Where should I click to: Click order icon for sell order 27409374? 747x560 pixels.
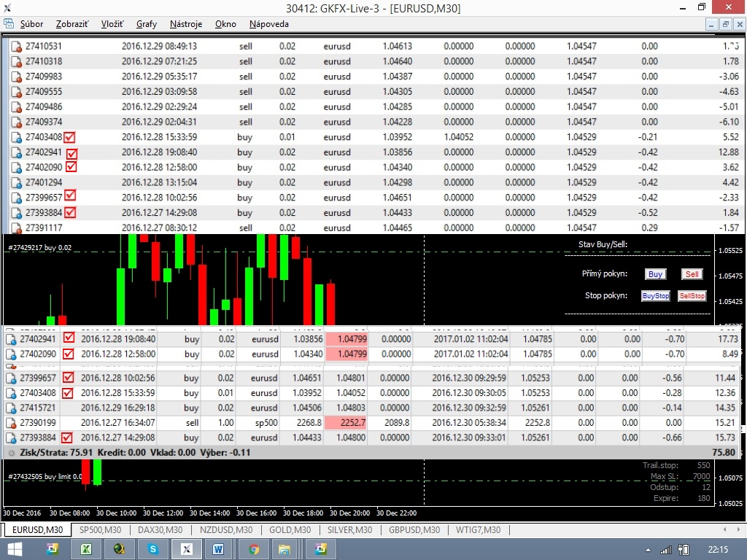coord(16,122)
